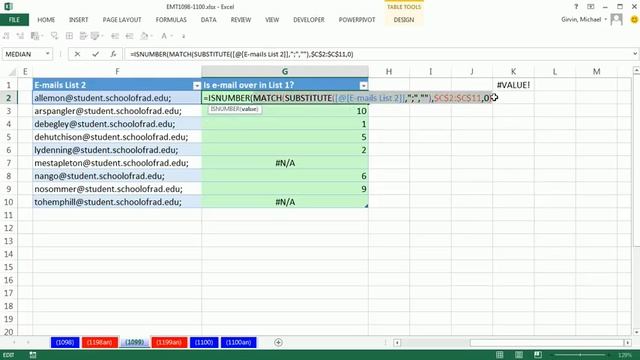Select column G header
This screenshot has width=640, height=360.
[x=285, y=72]
